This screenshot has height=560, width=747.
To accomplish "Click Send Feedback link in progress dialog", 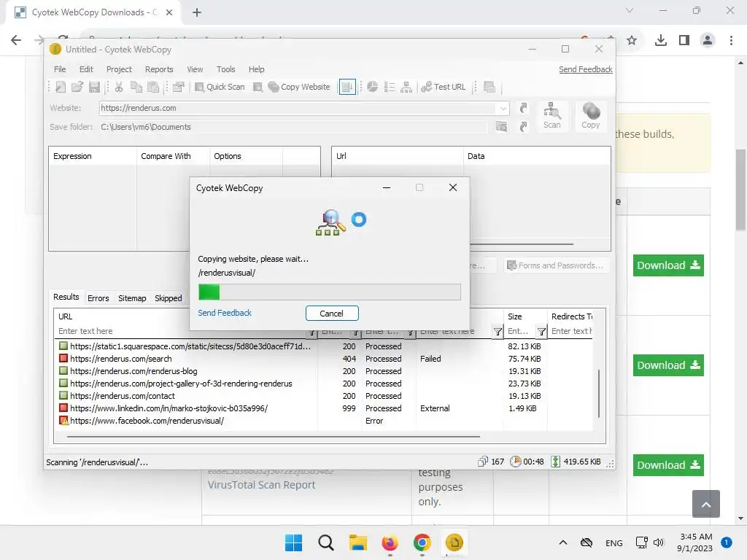I will pos(225,313).
